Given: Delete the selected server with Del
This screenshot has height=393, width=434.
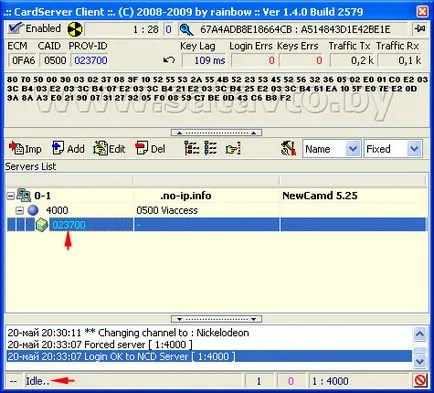Looking at the screenshot, I should (x=150, y=148).
